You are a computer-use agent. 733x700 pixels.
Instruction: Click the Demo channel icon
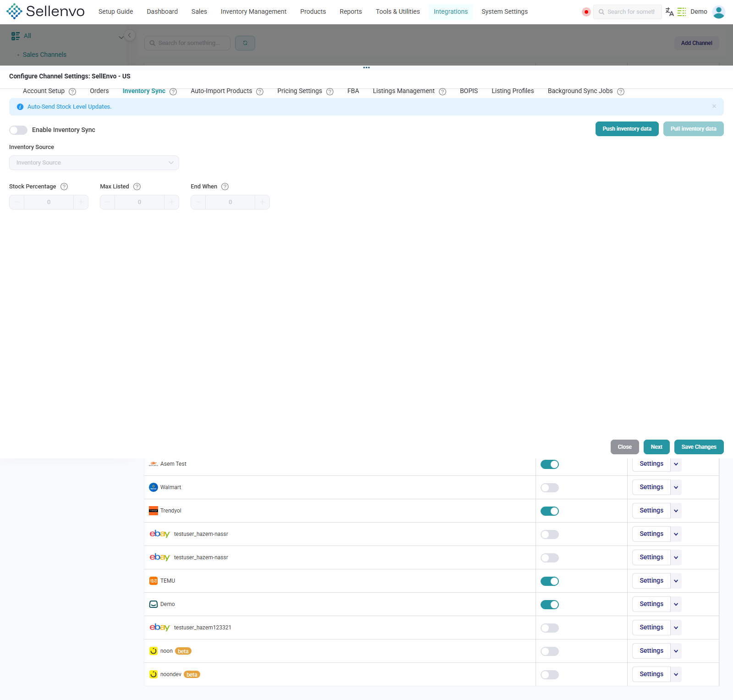pos(153,604)
